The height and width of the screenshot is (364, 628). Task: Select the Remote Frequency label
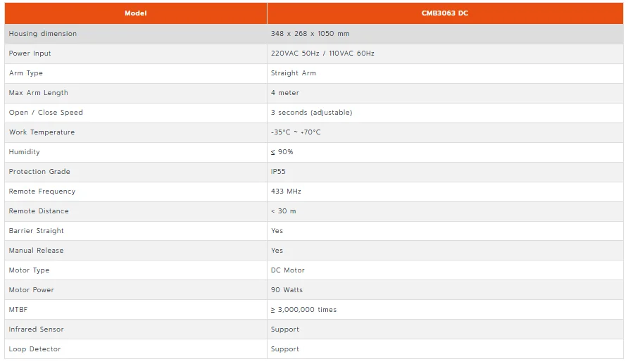tap(42, 192)
